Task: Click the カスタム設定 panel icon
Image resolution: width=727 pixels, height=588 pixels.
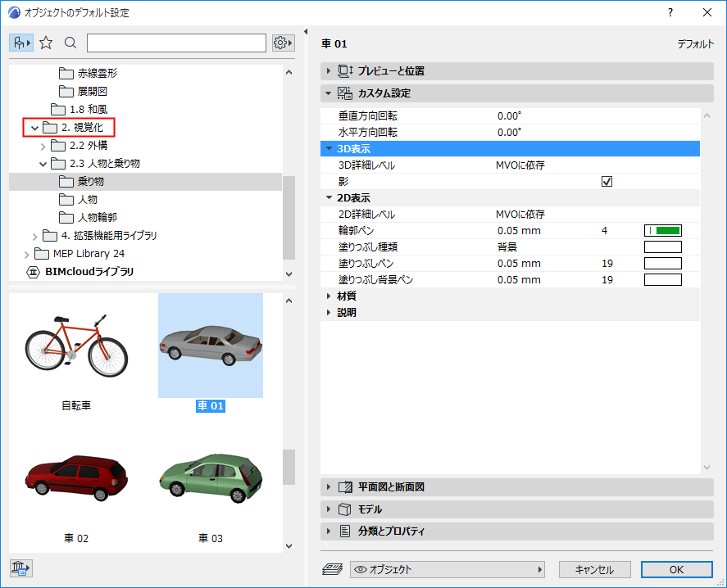Action: coord(345,93)
